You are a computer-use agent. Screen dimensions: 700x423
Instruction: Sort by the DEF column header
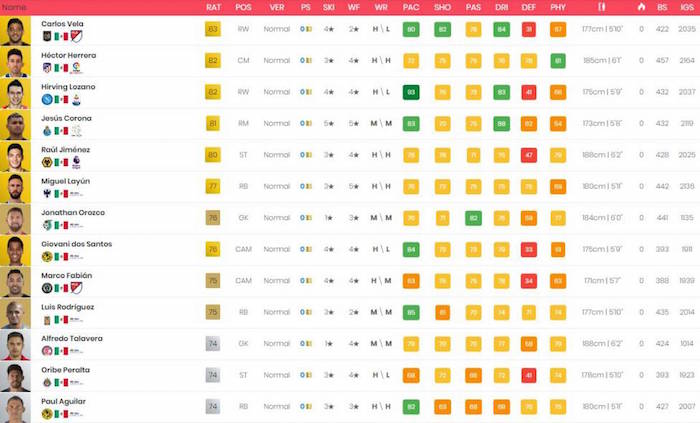pos(528,7)
